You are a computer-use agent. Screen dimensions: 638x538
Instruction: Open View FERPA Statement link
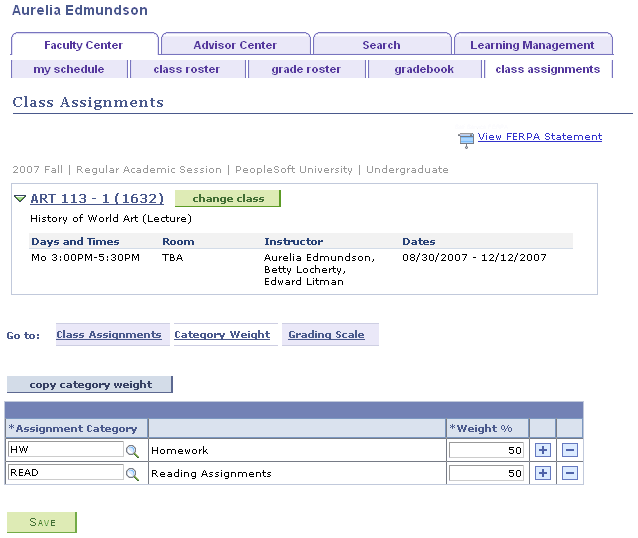(540, 137)
